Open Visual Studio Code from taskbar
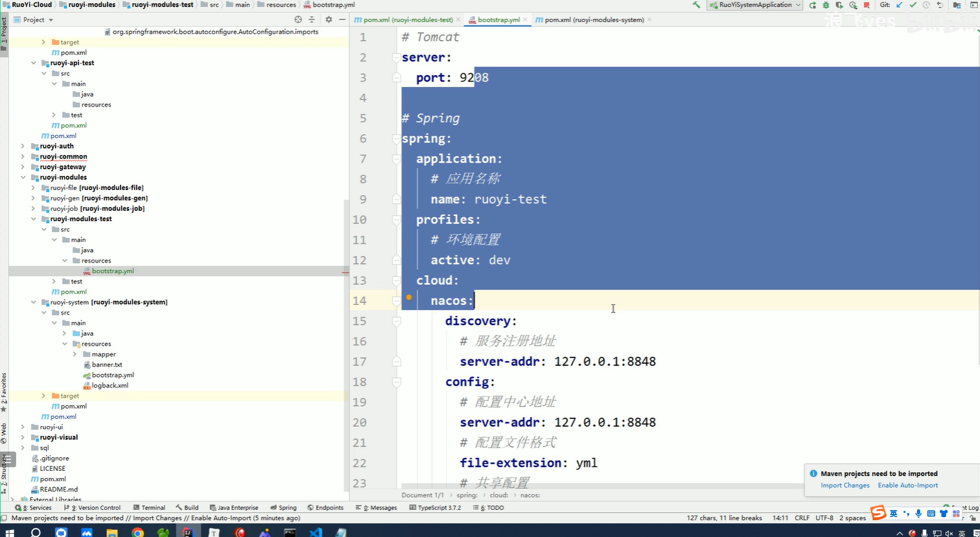980x537 pixels. [x=316, y=532]
